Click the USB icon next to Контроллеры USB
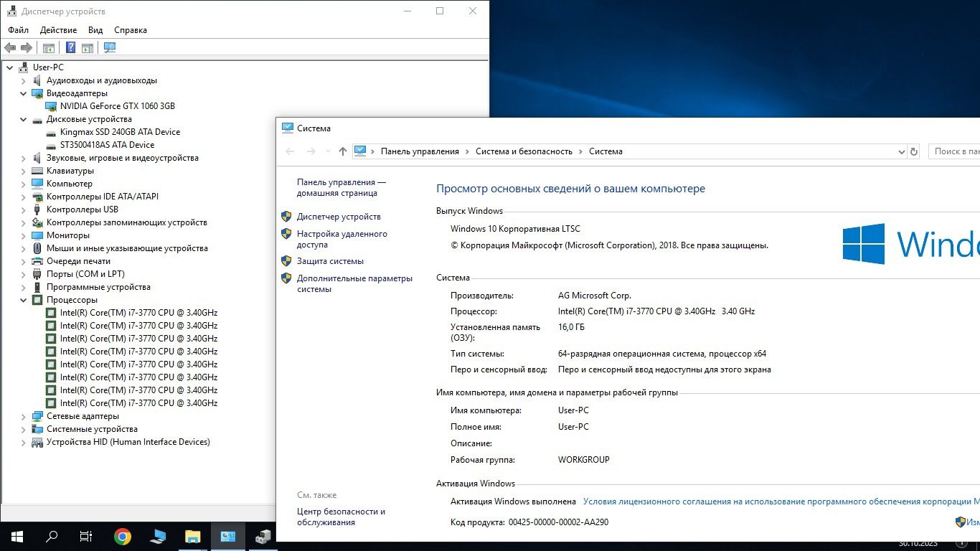 37,209
